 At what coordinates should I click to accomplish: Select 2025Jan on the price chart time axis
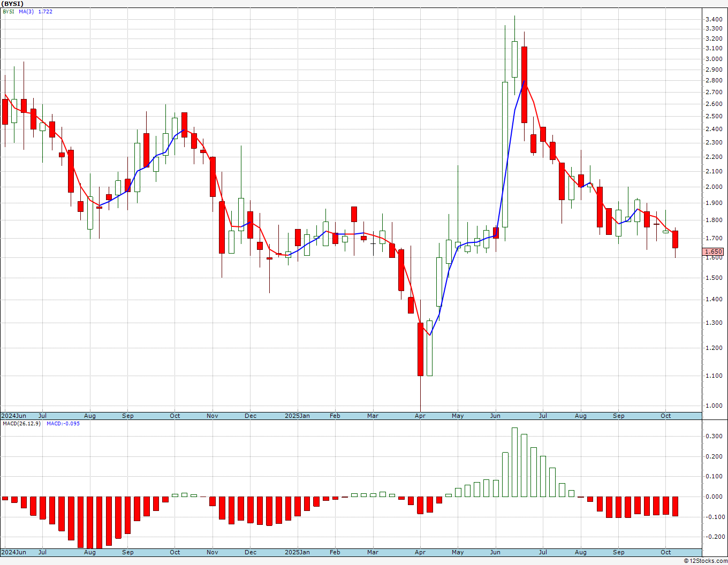pos(297,416)
